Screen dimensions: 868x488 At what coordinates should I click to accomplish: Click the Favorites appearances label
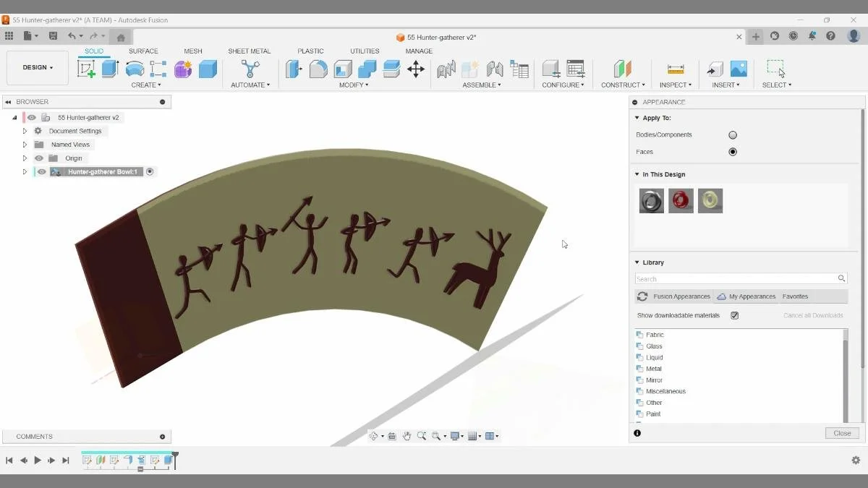pyautogui.click(x=794, y=296)
